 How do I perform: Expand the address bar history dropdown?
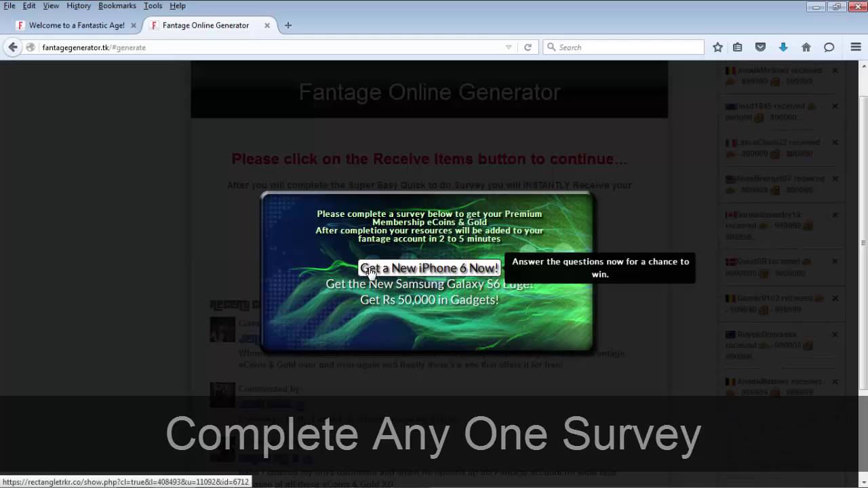click(509, 47)
